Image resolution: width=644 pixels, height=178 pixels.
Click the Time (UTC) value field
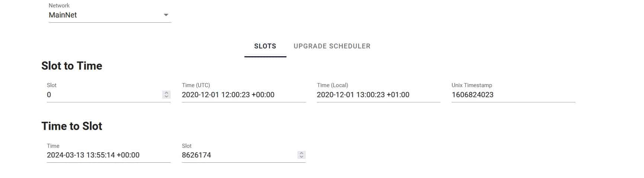(x=243, y=95)
